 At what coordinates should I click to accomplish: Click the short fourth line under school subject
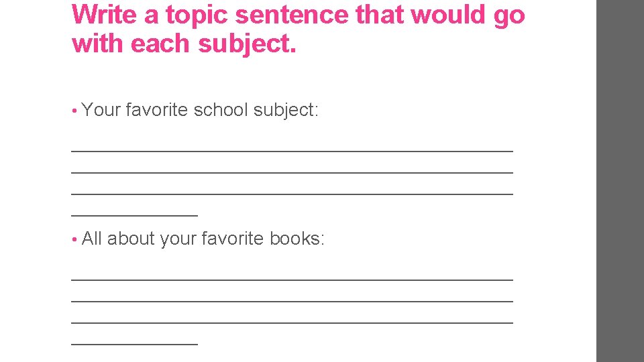(134, 215)
